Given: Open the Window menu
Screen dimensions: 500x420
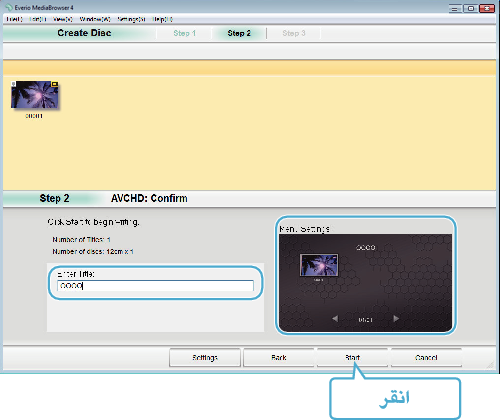Looking at the screenshot, I should [95, 19].
